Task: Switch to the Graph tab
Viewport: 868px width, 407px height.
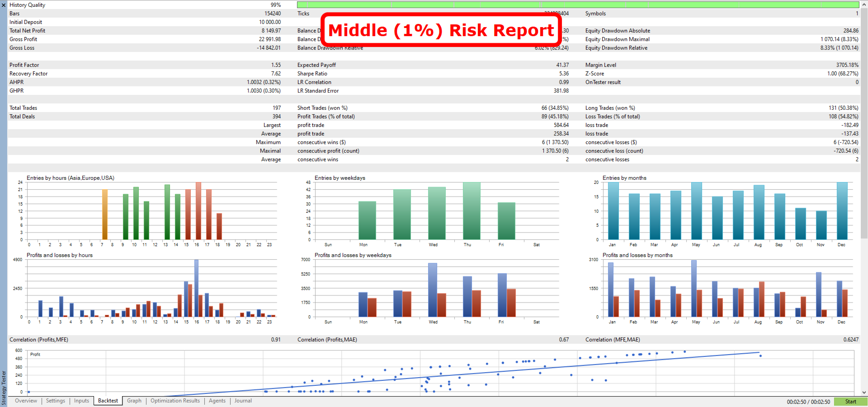Action: [x=134, y=401]
